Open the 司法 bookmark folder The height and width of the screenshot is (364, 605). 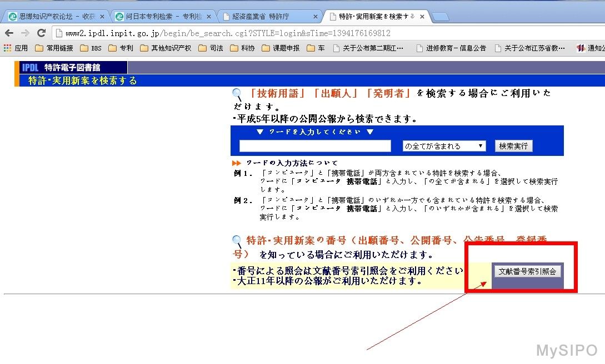[x=211, y=48]
